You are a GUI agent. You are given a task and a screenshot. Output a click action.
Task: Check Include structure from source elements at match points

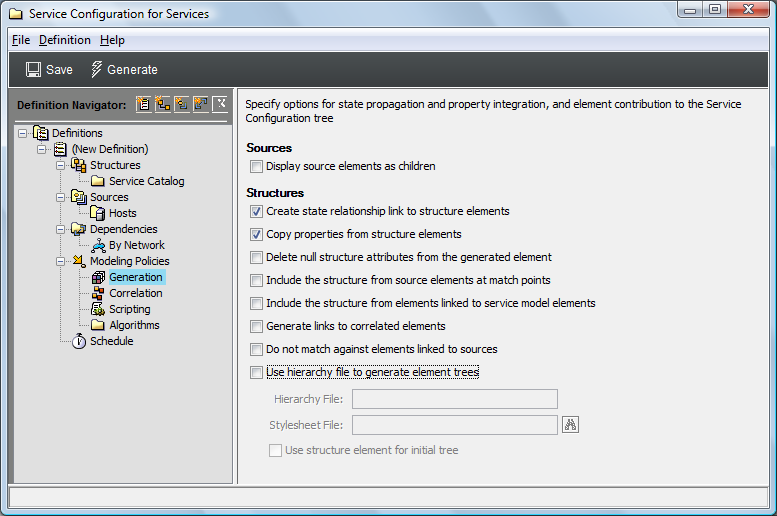point(256,281)
